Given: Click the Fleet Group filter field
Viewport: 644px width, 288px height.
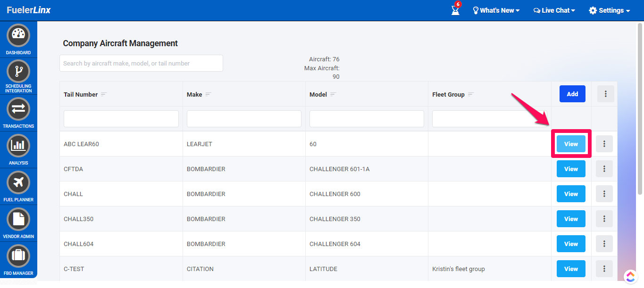Looking at the screenshot, I should click(490, 119).
